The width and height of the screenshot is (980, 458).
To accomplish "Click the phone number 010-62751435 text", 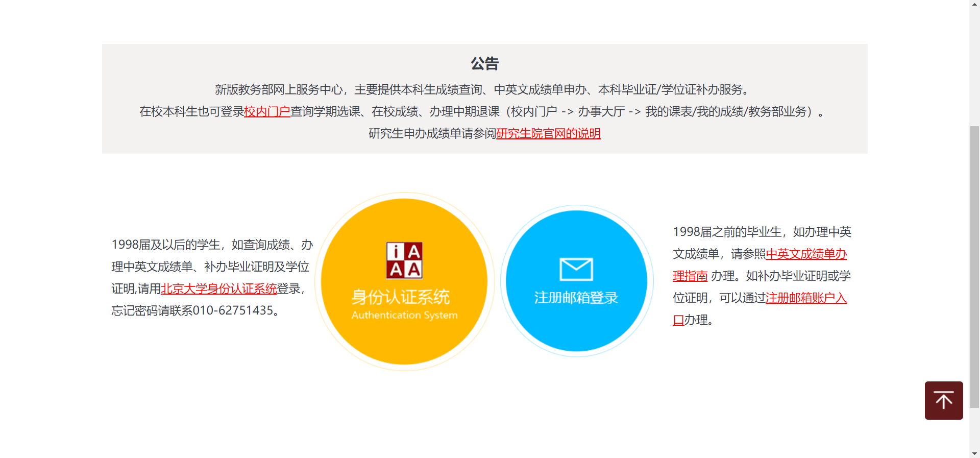I will (233, 310).
